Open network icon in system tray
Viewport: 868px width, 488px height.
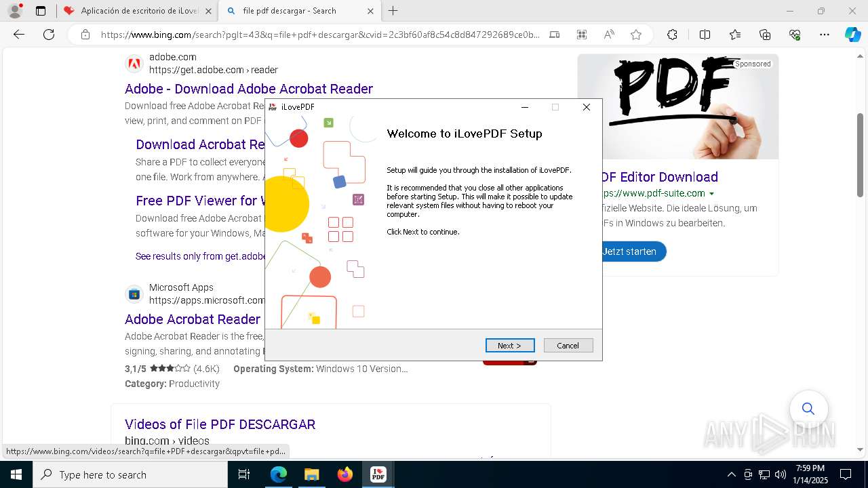[x=764, y=474]
